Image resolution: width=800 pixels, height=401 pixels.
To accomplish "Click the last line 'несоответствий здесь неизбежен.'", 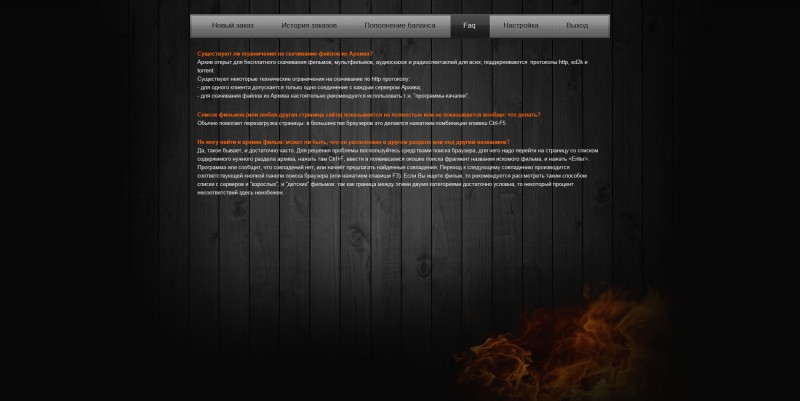I will tap(240, 193).
